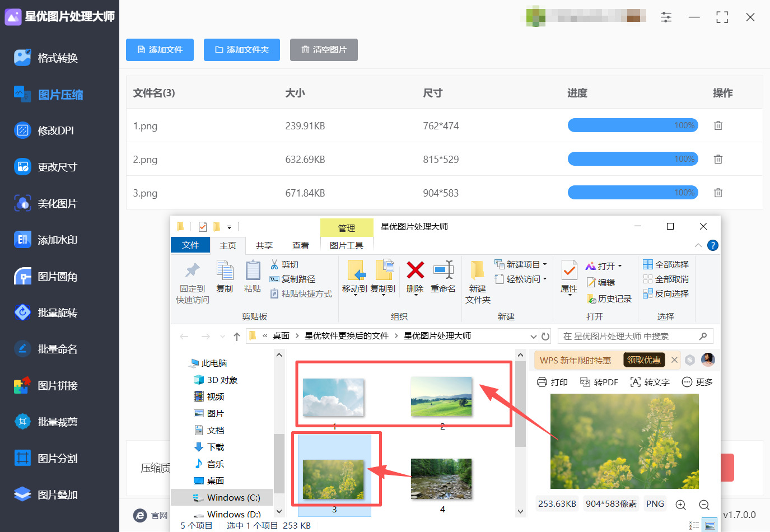Remove 2.png with its trash icon

[x=718, y=159]
